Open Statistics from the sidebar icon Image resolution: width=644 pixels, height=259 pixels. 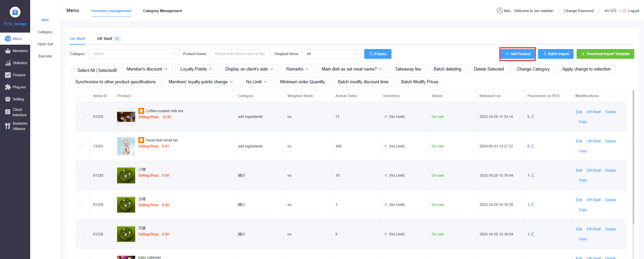coord(8,63)
